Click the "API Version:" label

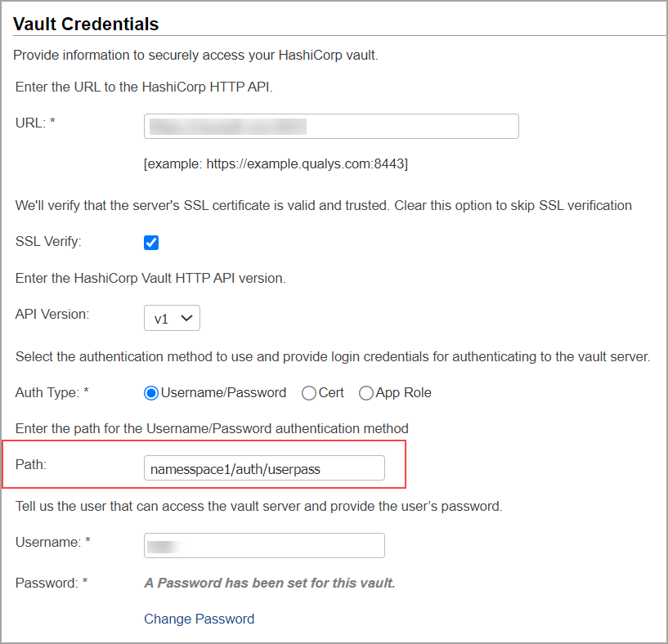[52, 315]
